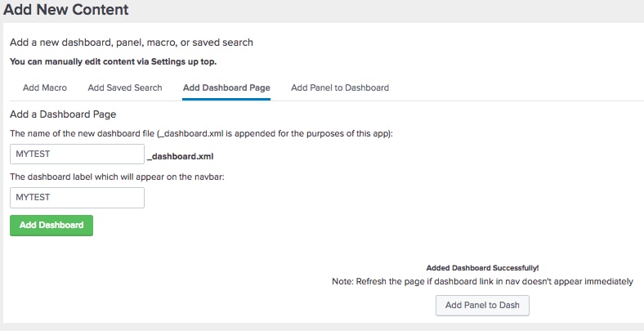
Task: Select the Add Dashboard Page tab
Action: coord(226,87)
